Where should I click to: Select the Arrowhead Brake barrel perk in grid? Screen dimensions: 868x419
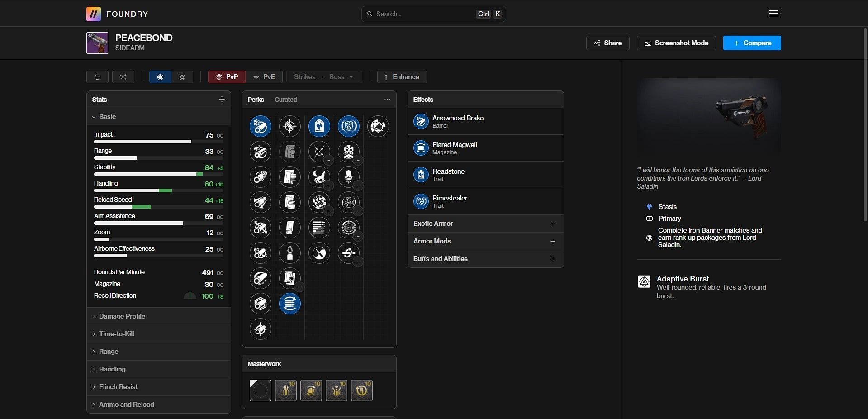(x=261, y=126)
